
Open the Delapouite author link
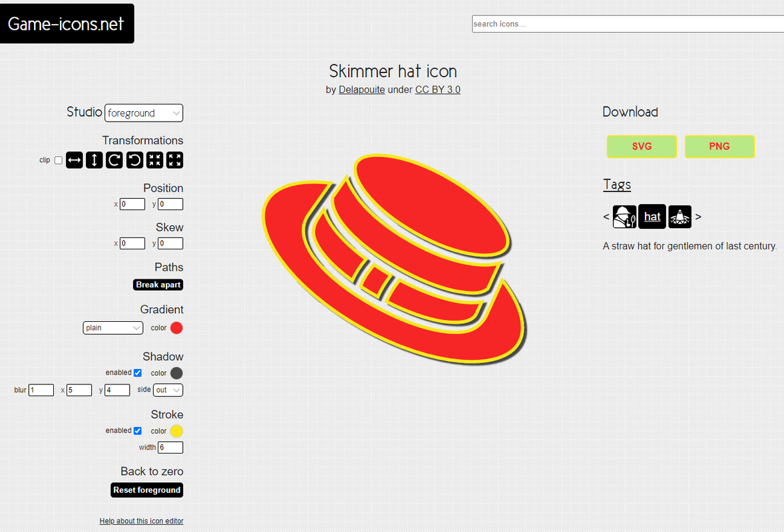tap(361, 90)
